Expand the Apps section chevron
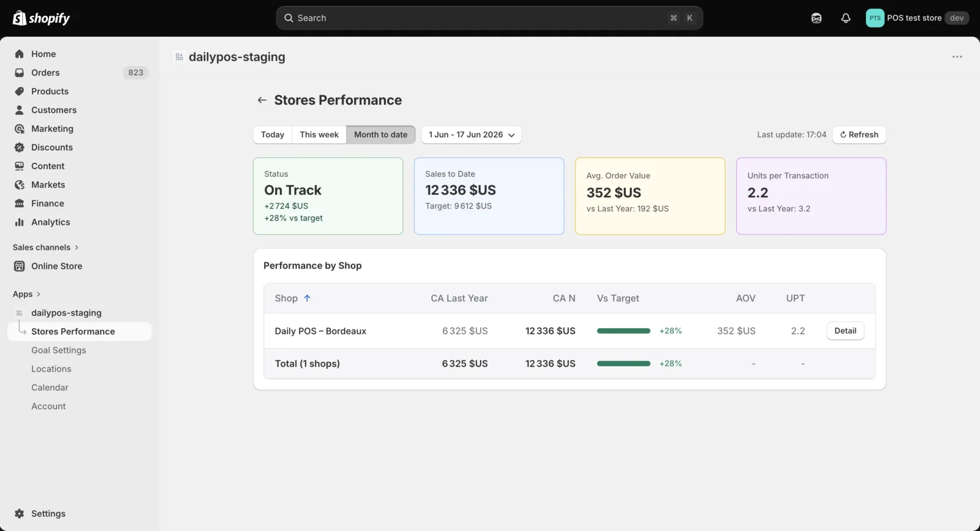Image resolution: width=980 pixels, height=531 pixels. (x=39, y=294)
